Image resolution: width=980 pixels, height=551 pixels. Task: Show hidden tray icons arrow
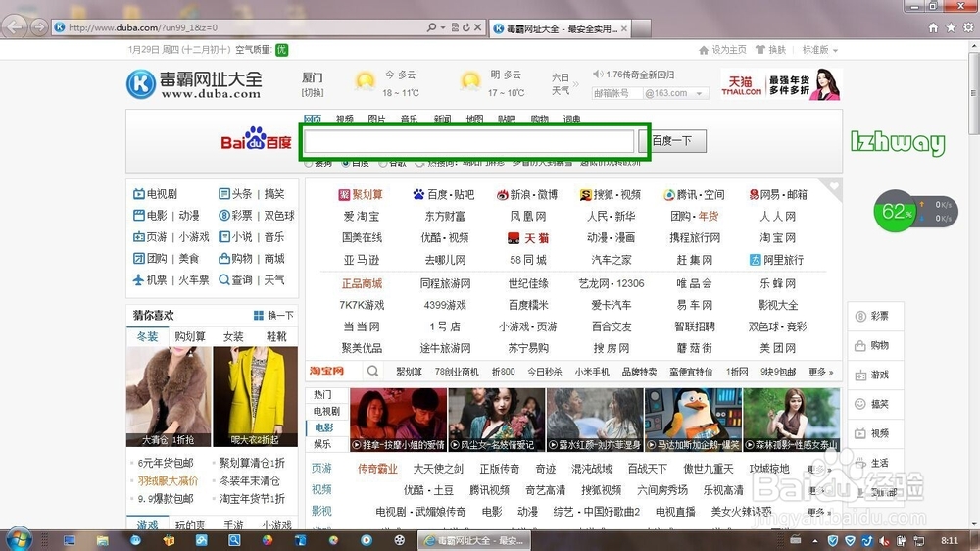pos(815,540)
